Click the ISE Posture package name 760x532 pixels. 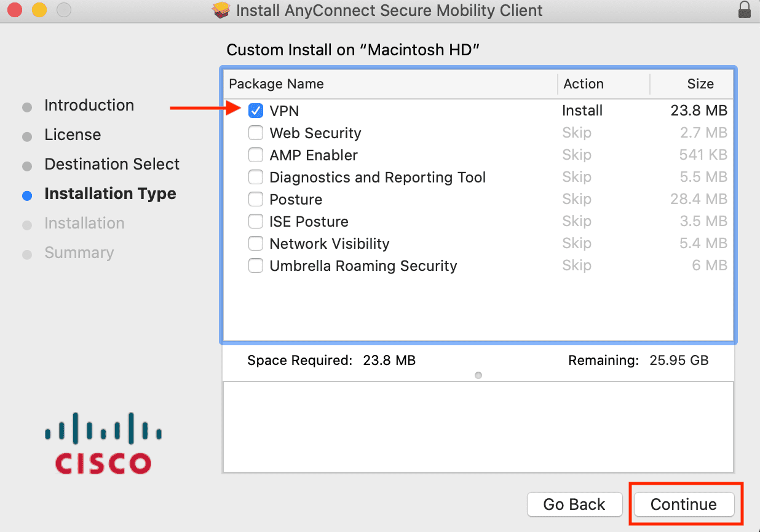(x=309, y=221)
